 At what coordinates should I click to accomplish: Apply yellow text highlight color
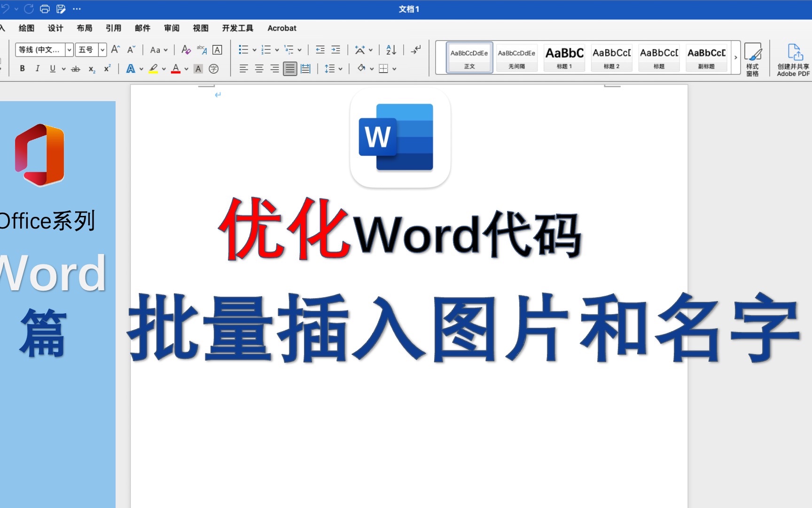click(x=153, y=69)
